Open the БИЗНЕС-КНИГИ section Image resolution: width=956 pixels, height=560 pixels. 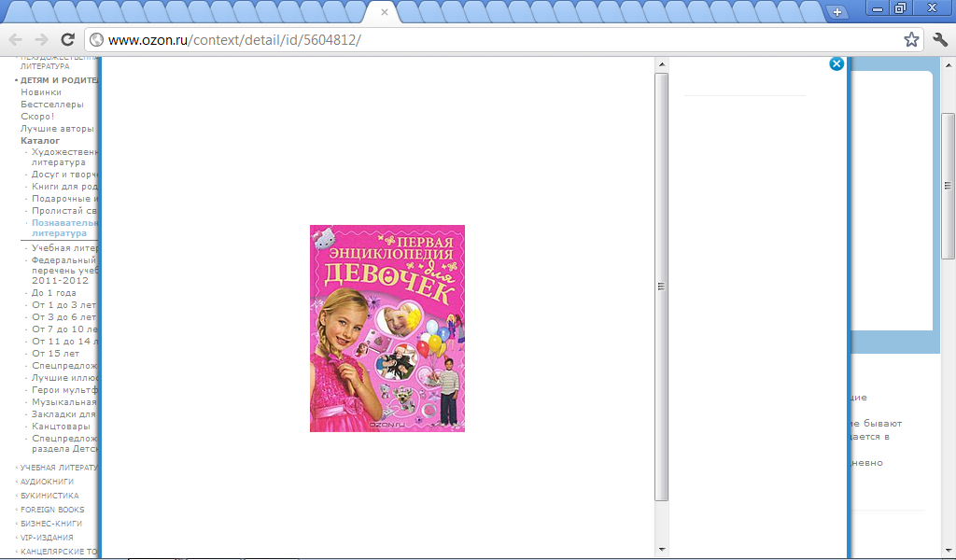click(x=51, y=524)
